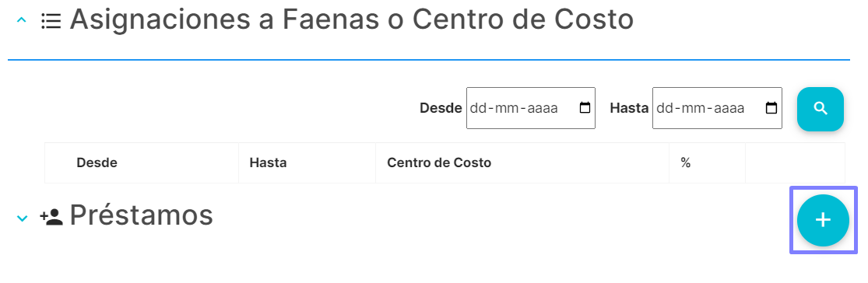Image resolution: width=868 pixels, height=283 pixels.
Task: Click the Hasta column header in table
Action: [x=268, y=163]
